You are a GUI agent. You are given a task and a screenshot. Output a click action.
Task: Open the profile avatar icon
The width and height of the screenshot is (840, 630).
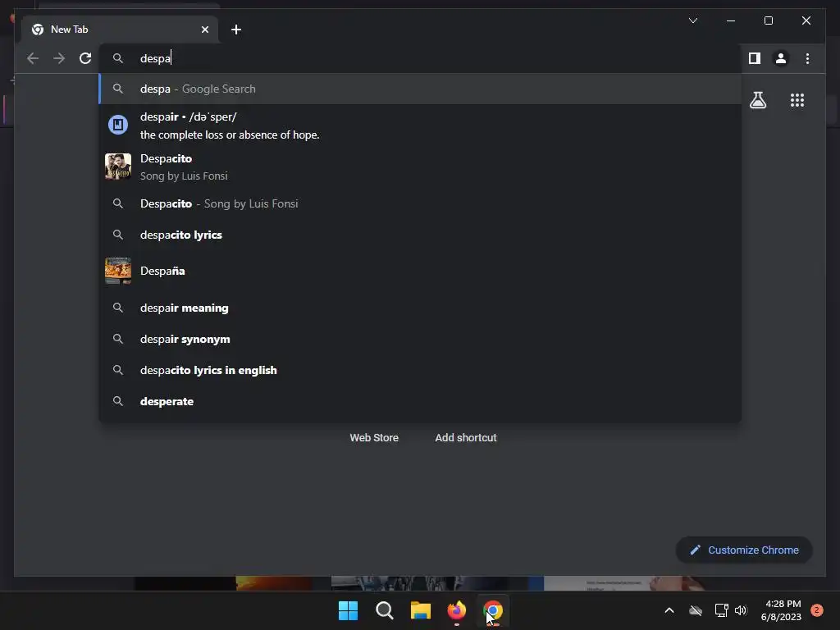click(781, 58)
